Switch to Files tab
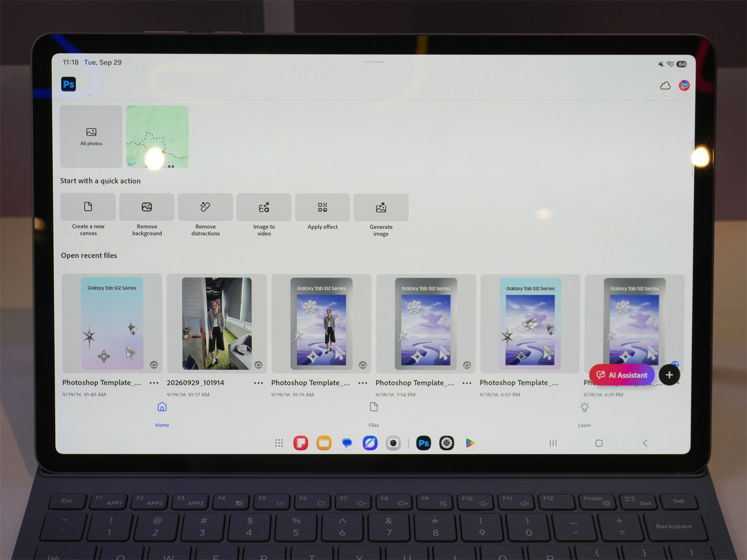 click(x=373, y=414)
